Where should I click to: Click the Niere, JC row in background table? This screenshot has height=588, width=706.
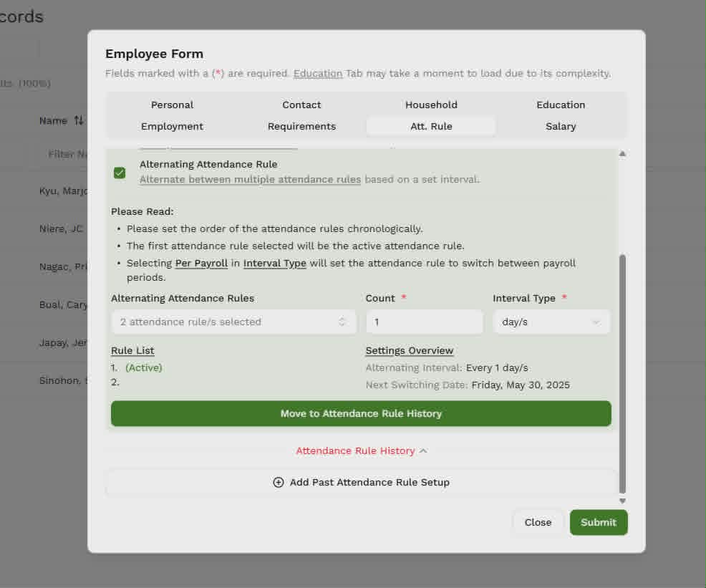point(62,228)
